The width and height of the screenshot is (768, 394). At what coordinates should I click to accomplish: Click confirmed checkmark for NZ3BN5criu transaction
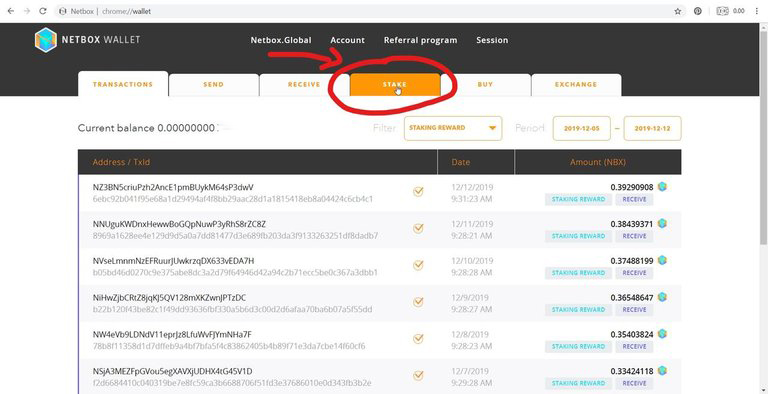click(x=418, y=192)
